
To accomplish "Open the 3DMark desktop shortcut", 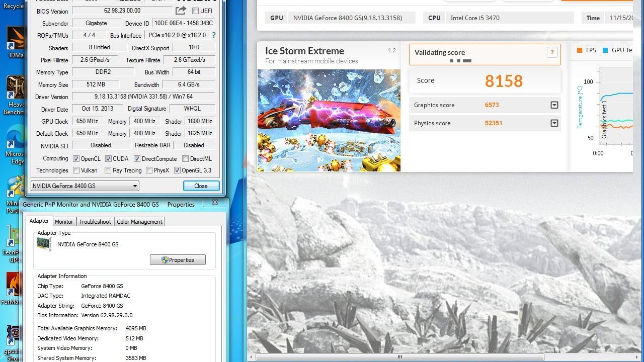I will tap(15, 40).
